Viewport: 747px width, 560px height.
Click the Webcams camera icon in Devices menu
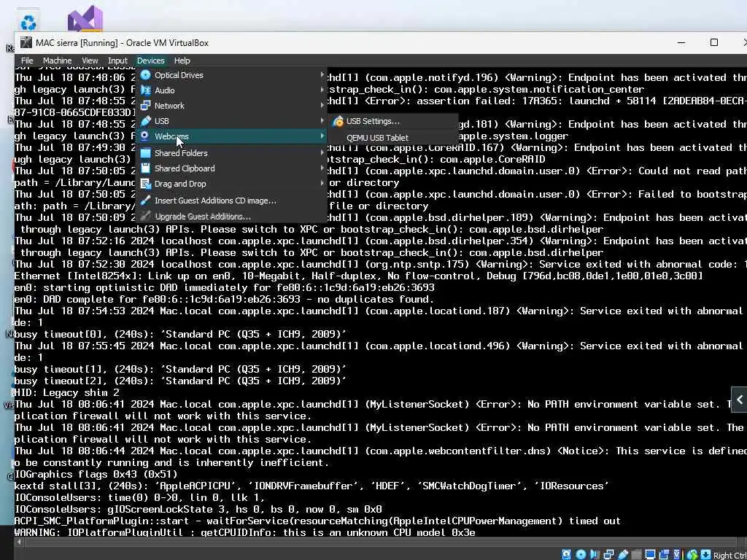[145, 136]
